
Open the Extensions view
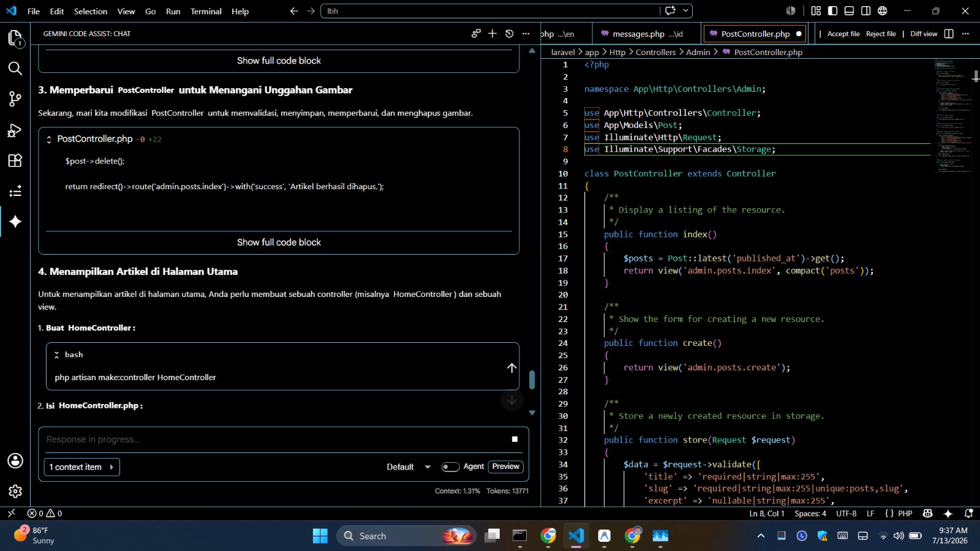[15, 160]
